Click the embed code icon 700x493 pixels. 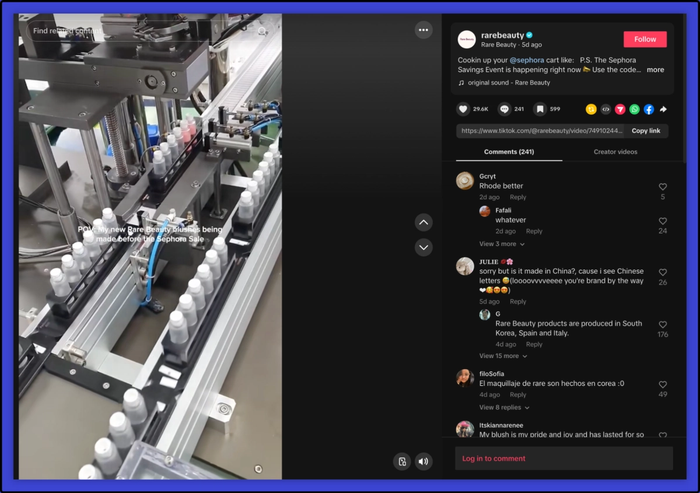pyautogui.click(x=605, y=109)
